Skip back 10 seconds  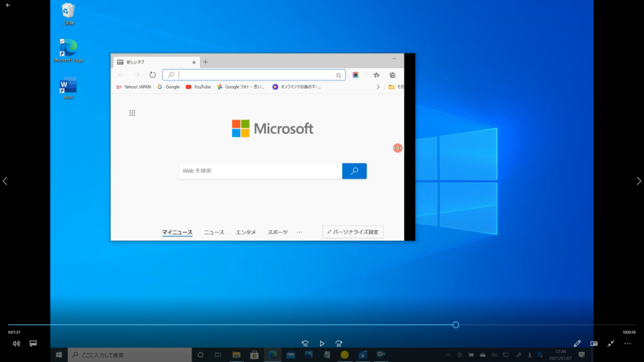pos(305,344)
